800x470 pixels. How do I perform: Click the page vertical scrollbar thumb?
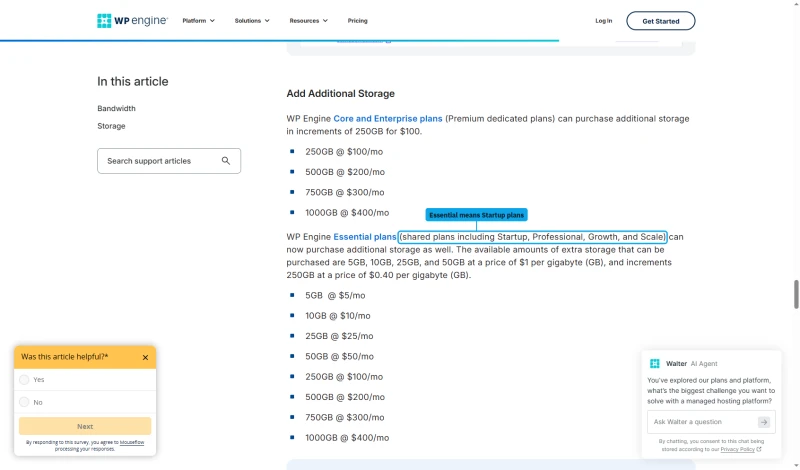click(796, 294)
